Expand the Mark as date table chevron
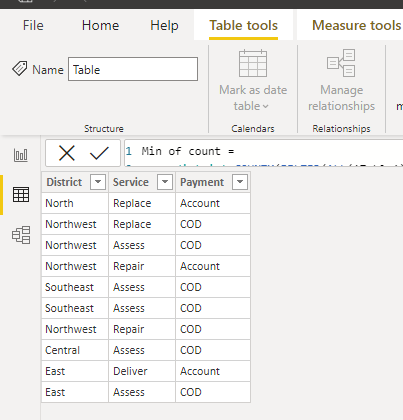 265,107
